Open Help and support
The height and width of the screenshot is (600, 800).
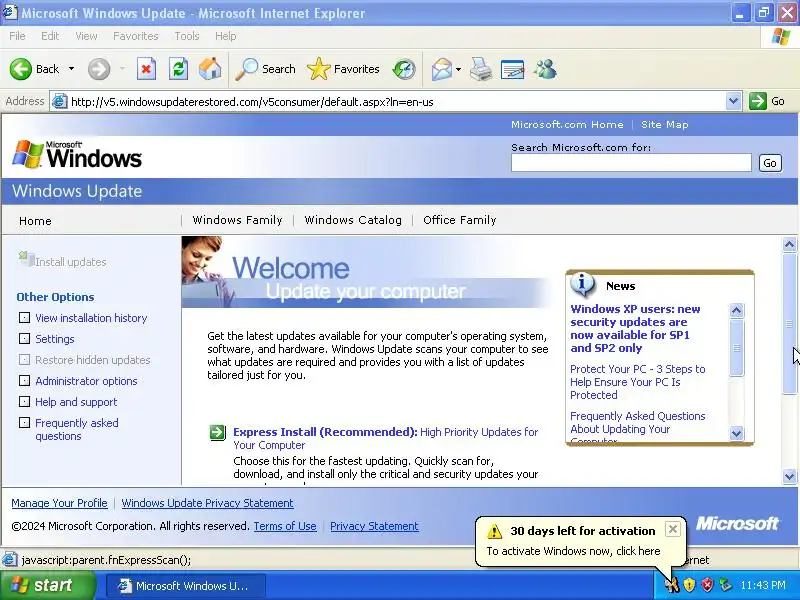(76, 402)
